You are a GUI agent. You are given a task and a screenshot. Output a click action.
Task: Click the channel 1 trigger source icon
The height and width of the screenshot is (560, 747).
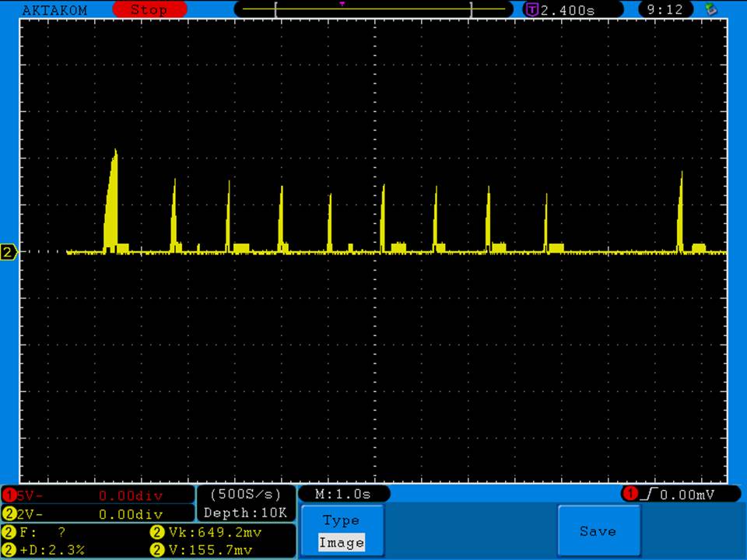point(630,494)
